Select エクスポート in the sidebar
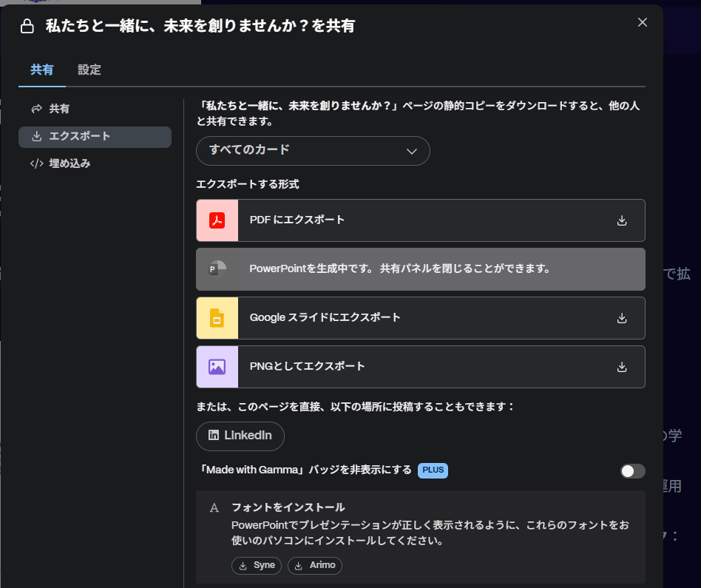The width and height of the screenshot is (701, 588). (x=79, y=137)
